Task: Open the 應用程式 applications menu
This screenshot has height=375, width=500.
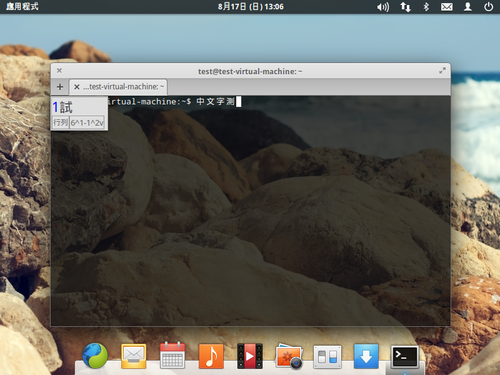Action: (x=22, y=6)
